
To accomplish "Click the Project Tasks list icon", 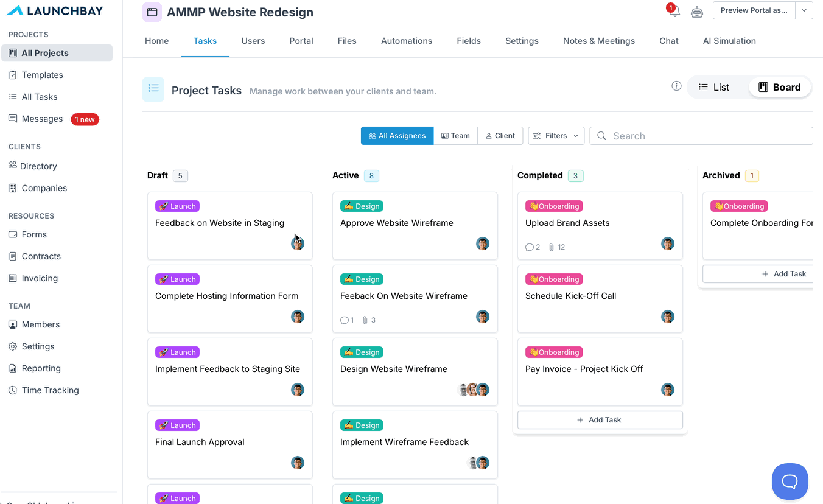I will tap(153, 89).
